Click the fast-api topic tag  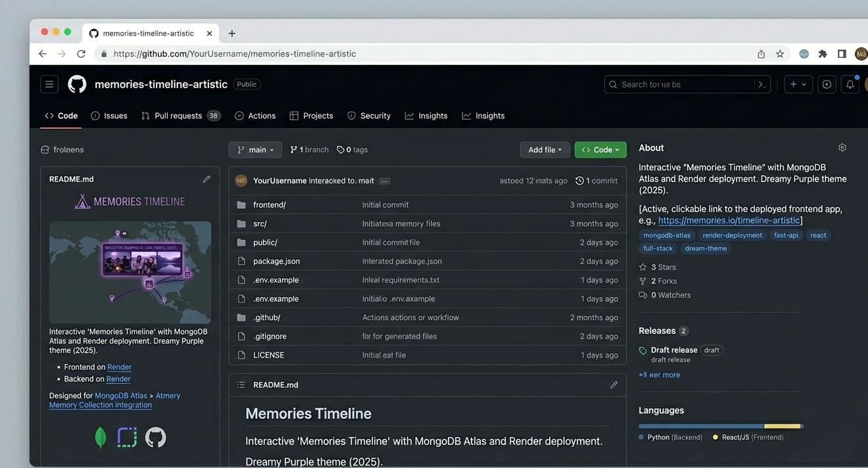[x=786, y=235]
